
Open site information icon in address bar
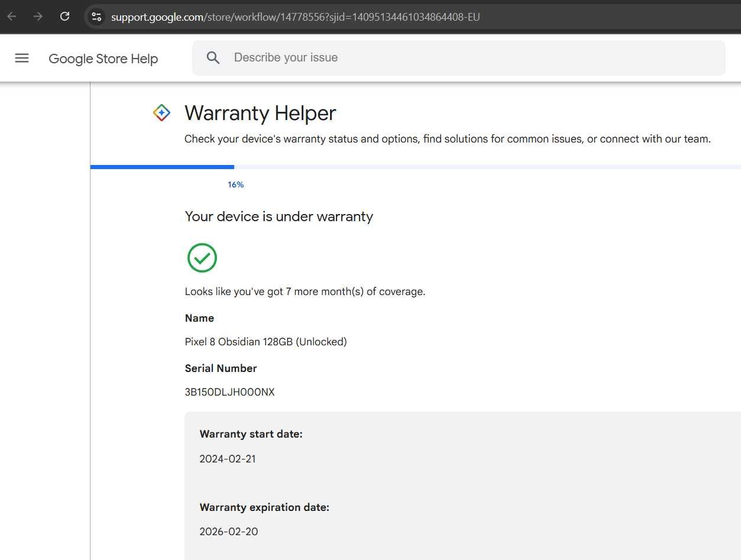point(96,17)
